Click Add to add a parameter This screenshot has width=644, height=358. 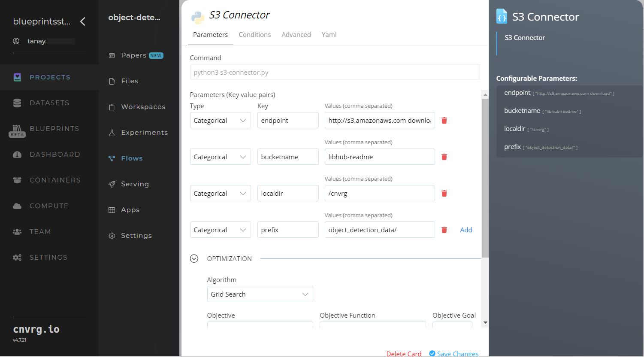466,230
